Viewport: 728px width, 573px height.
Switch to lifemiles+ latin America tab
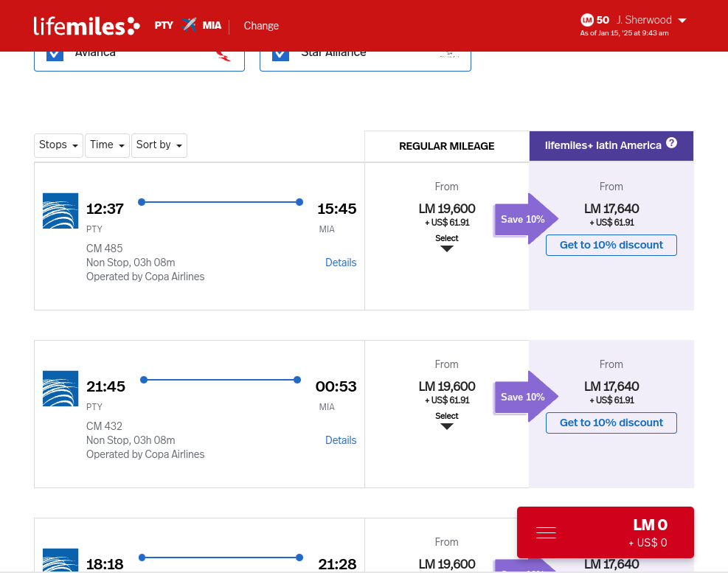[611, 146]
